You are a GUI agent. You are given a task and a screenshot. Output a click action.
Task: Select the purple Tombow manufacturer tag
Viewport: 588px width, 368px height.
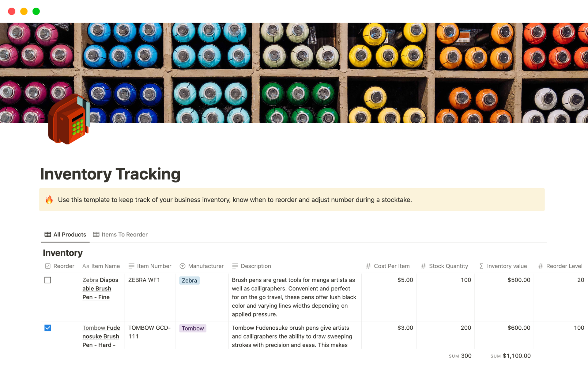click(193, 328)
